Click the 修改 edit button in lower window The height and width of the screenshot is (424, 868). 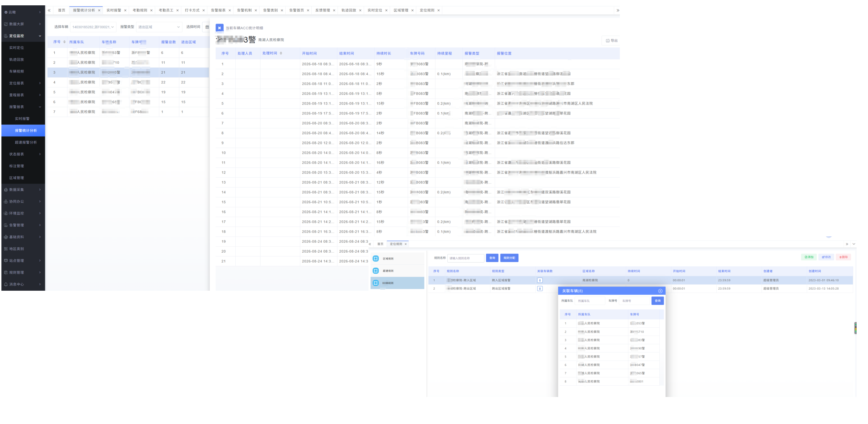pyautogui.click(x=826, y=257)
